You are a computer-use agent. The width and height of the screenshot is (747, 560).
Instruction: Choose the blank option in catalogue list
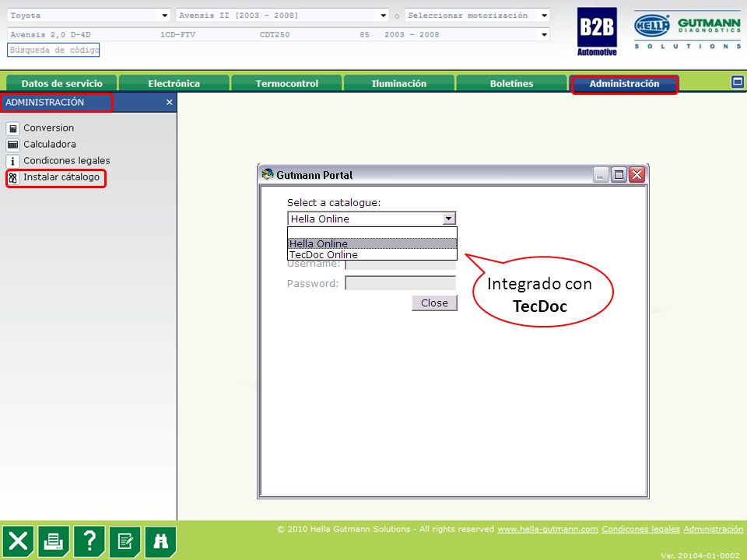pos(372,233)
